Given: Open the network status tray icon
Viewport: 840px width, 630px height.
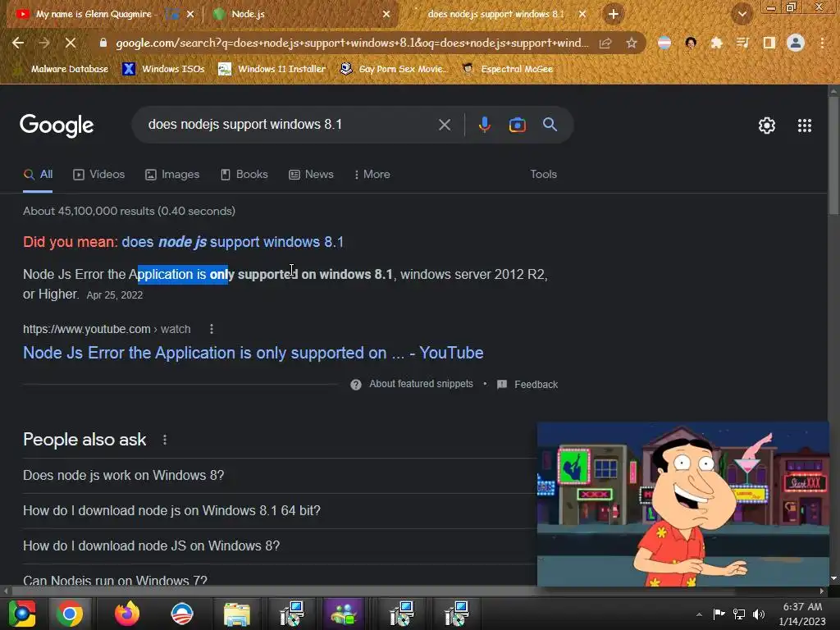Looking at the screenshot, I should tap(739, 614).
